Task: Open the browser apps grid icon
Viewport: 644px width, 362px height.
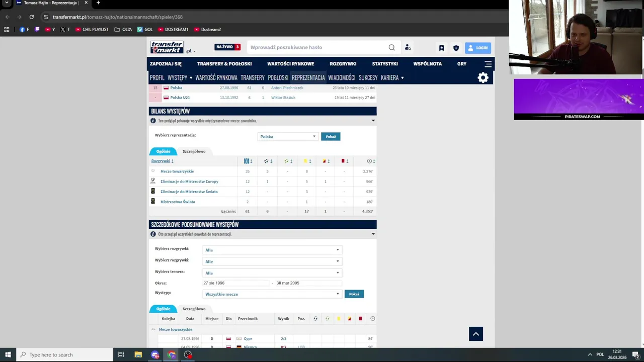Action: (x=7, y=29)
